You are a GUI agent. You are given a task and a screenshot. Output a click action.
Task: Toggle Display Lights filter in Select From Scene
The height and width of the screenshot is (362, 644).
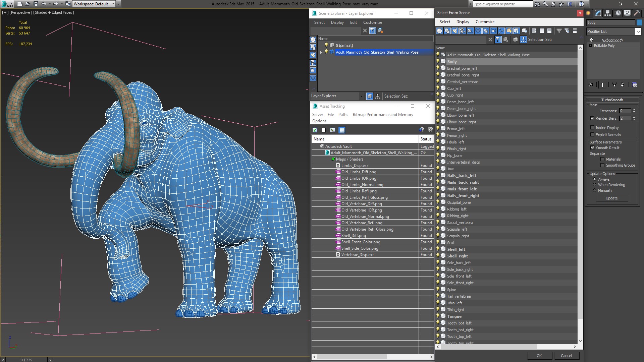[455, 31]
